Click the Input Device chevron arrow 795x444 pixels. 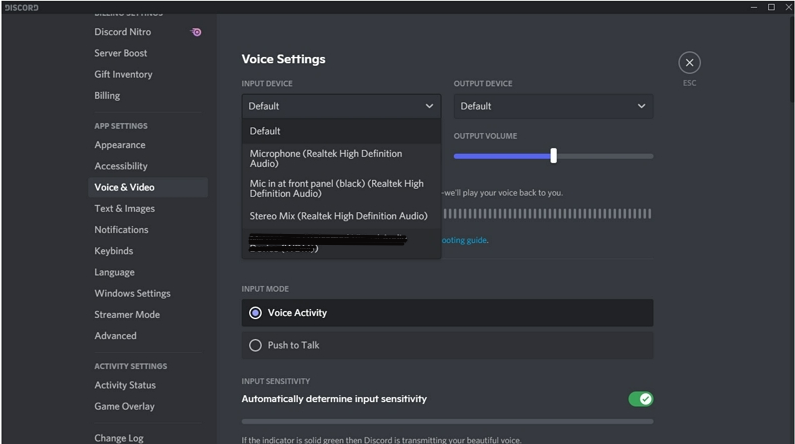tap(429, 106)
